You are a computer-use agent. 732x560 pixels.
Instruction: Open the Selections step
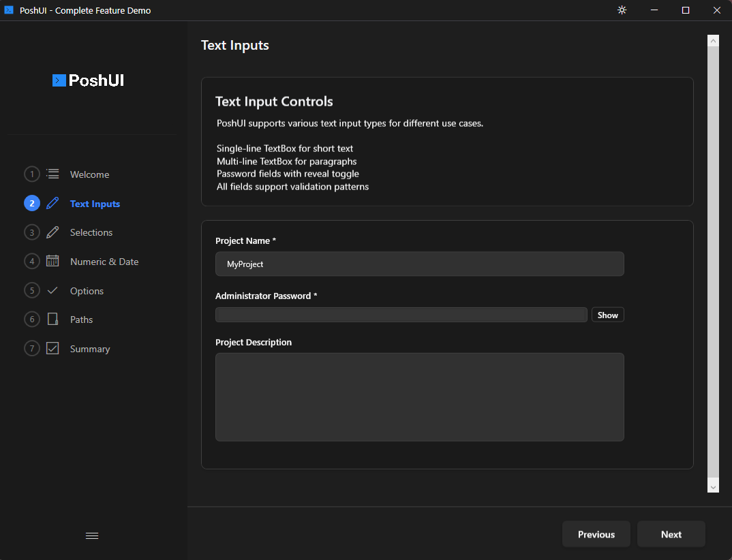[x=91, y=232]
